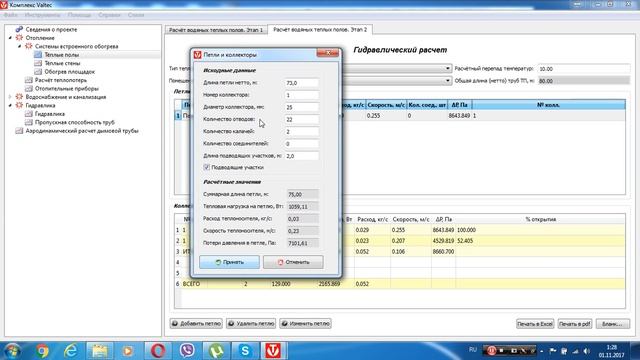Open File Explorer from the taskbar
This screenshot has width=640, height=360.
pos(100,351)
